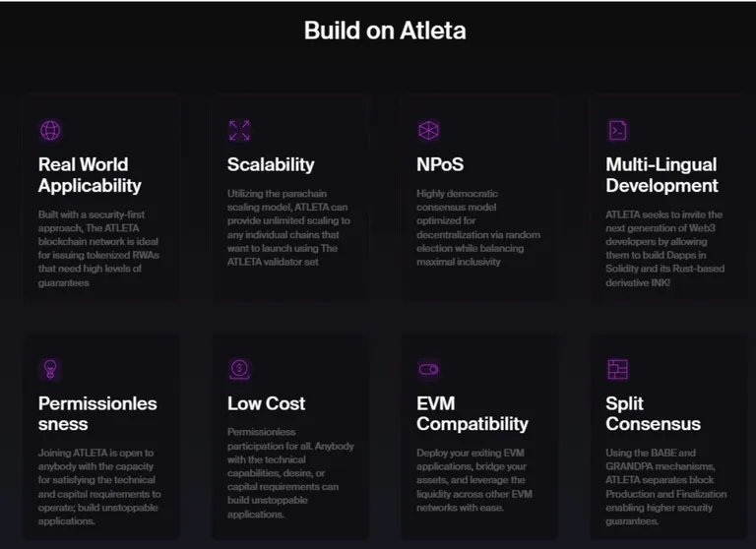The width and height of the screenshot is (756, 549).
Task: Click the dollar coin icon for Low Cost
Action: pyautogui.click(x=239, y=369)
